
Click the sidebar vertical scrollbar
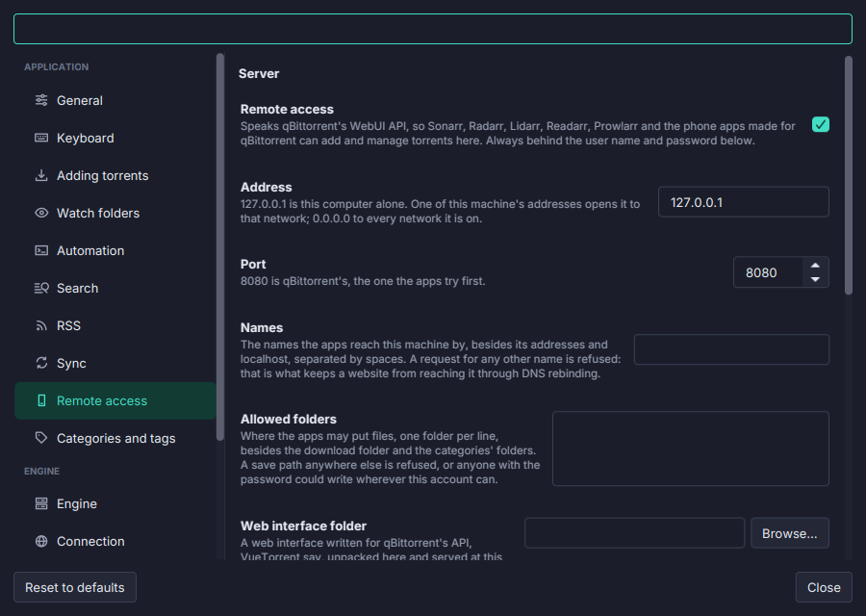(x=220, y=247)
